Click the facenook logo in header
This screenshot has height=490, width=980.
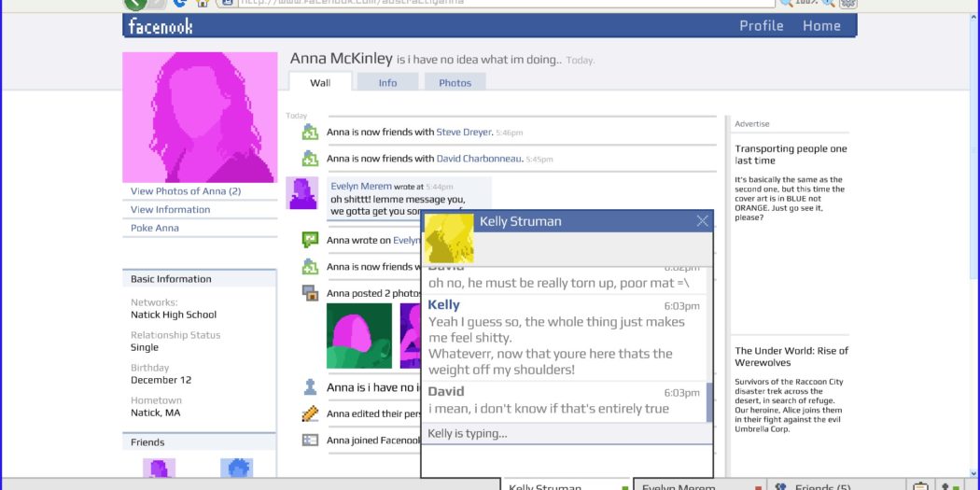click(x=161, y=26)
